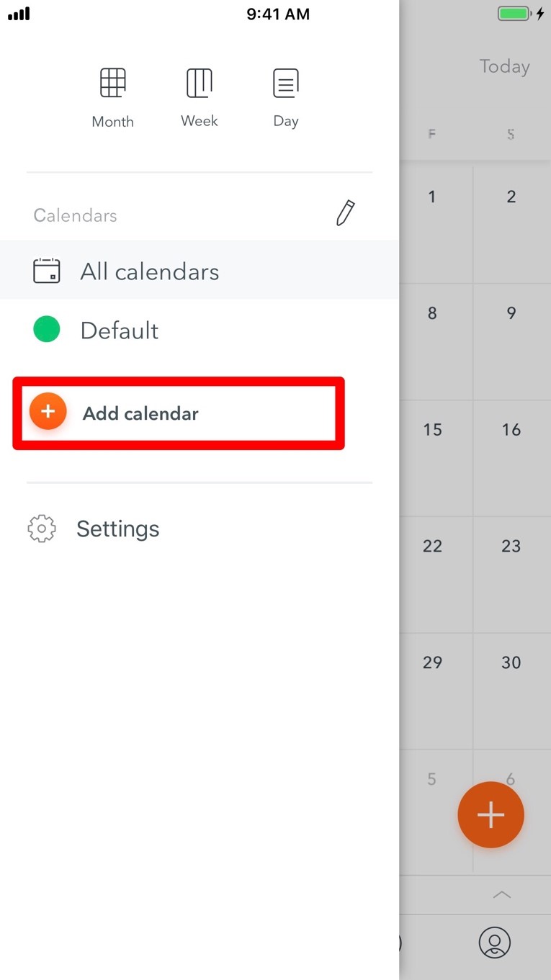Open Settings gear icon

pyautogui.click(x=42, y=529)
